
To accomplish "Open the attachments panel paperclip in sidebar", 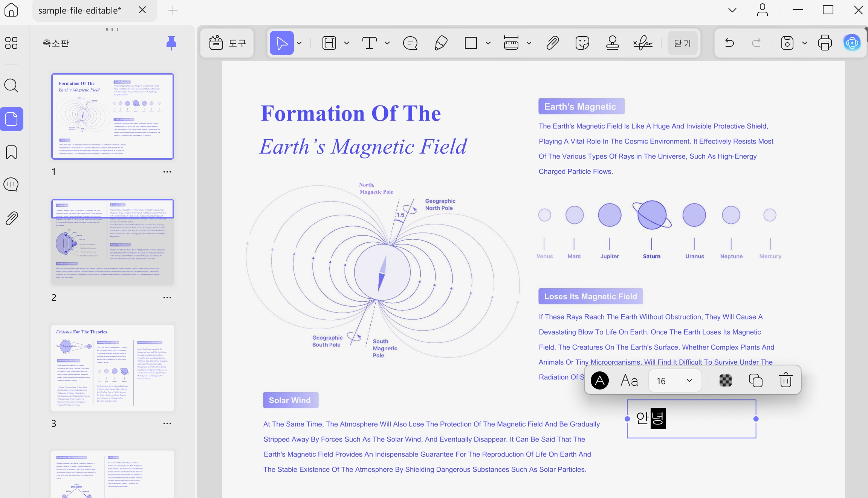I will click(x=11, y=218).
